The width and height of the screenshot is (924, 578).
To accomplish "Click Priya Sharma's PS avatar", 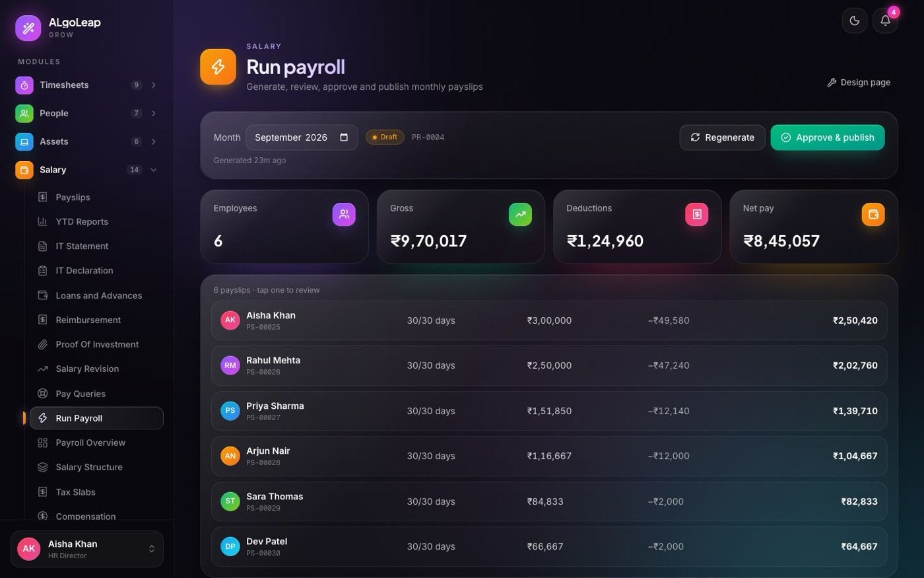I will 230,411.
